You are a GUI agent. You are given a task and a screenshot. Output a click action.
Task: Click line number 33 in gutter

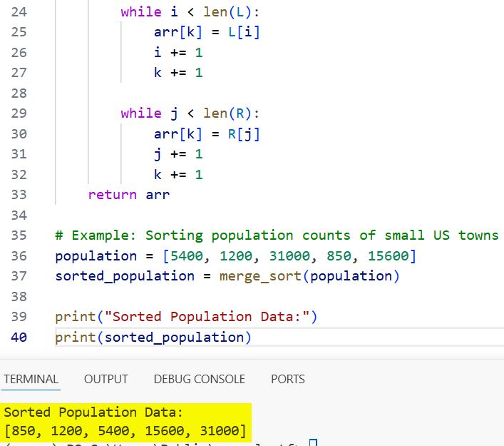(x=19, y=195)
